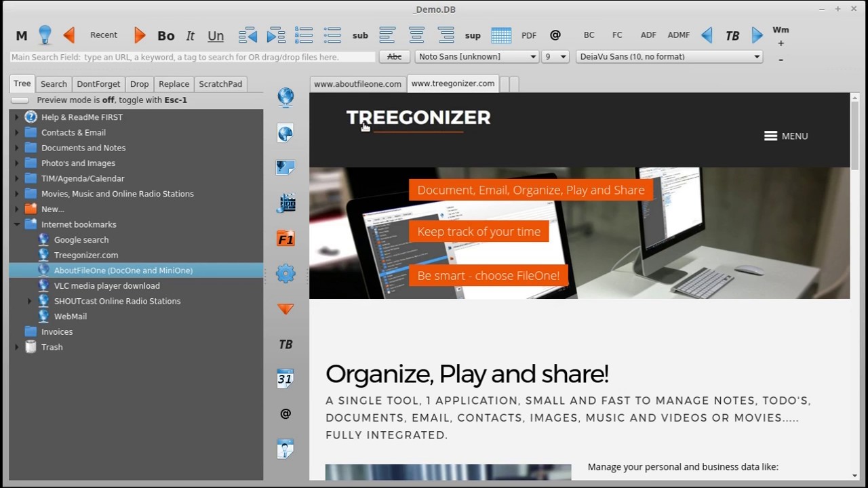Insert a bulleted list
The width and height of the screenshot is (868, 488).
coord(332,35)
